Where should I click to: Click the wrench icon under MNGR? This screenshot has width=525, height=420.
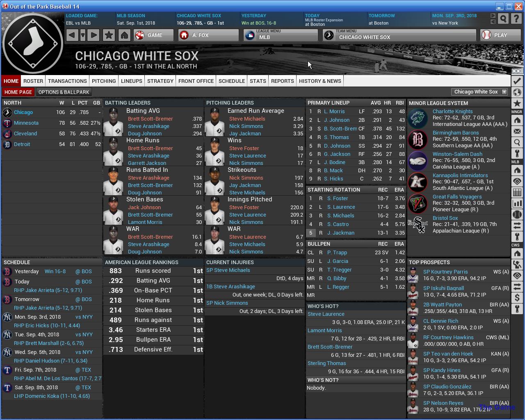[517, 154]
